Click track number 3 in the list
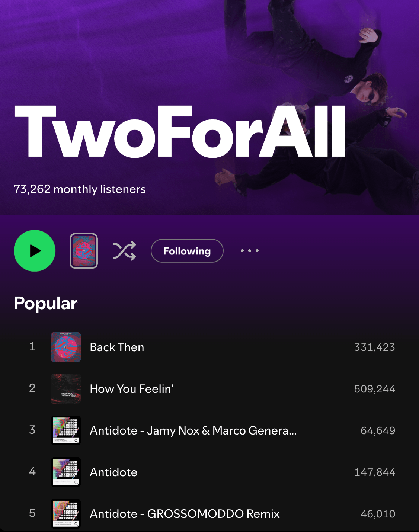The height and width of the screenshot is (532, 419). click(x=32, y=430)
